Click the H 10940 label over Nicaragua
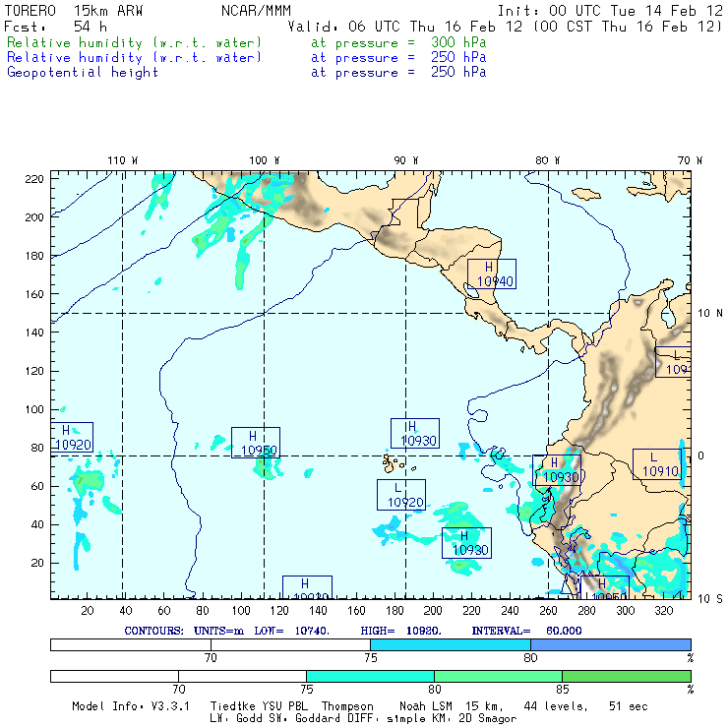The width and height of the screenshot is (728, 728). 491,273
